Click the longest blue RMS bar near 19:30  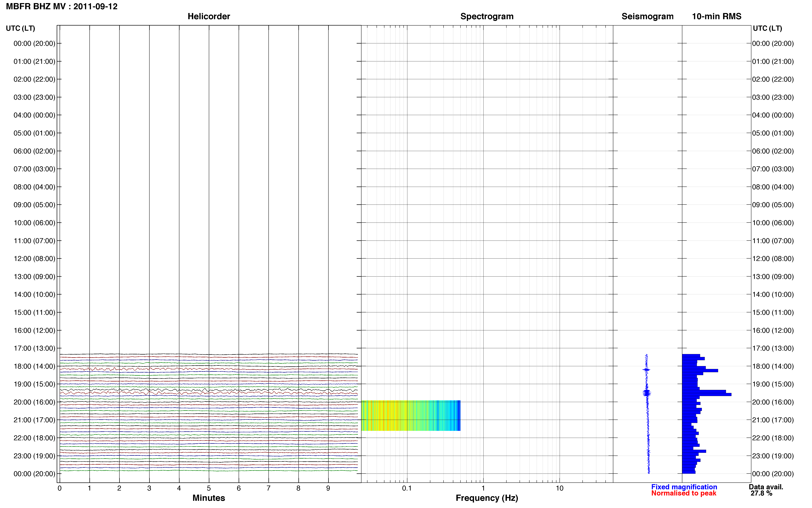point(707,395)
